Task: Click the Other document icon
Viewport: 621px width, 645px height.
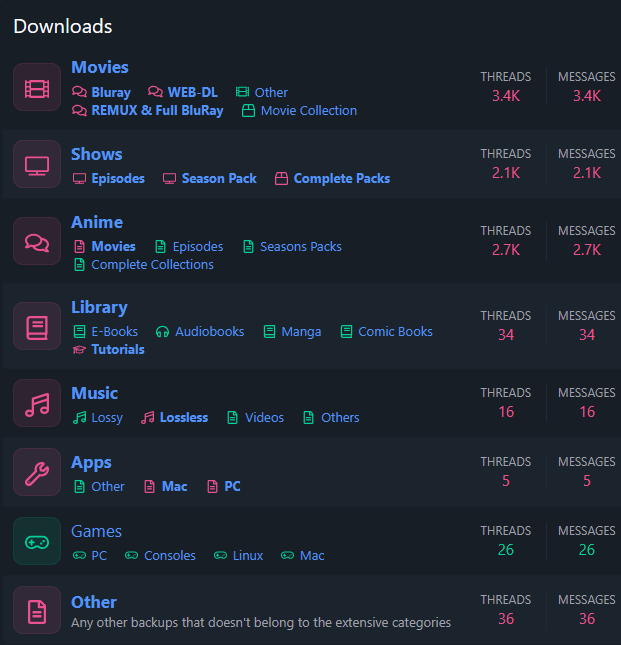Action: pyautogui.click(x=37, y=610)
